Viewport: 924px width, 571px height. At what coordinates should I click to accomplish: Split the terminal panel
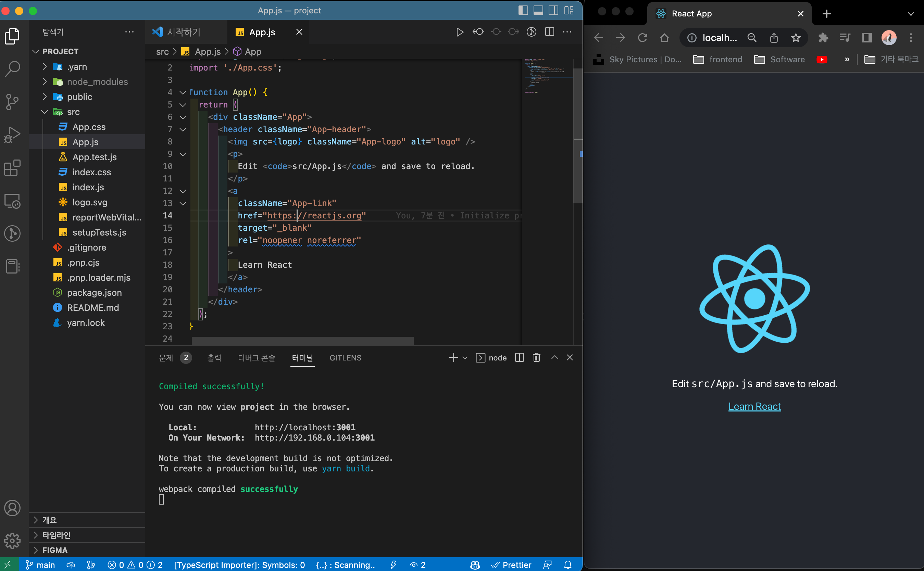pyautogui.click(x=520, y=357)
